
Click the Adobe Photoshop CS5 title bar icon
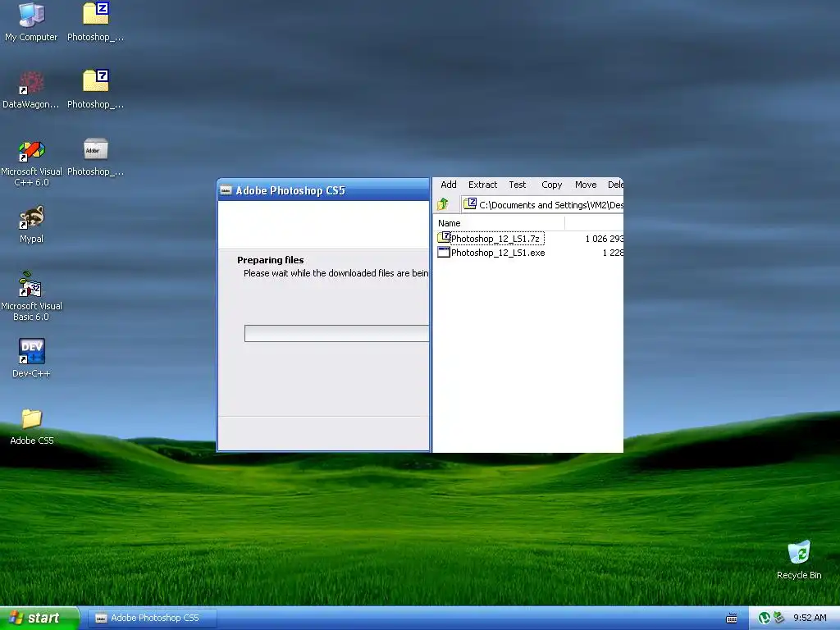(x=226, y=190)
